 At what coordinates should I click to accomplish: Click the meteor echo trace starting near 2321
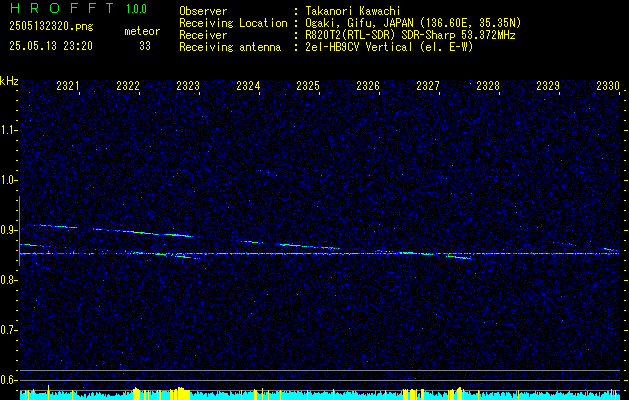click(x=54, y=226)
